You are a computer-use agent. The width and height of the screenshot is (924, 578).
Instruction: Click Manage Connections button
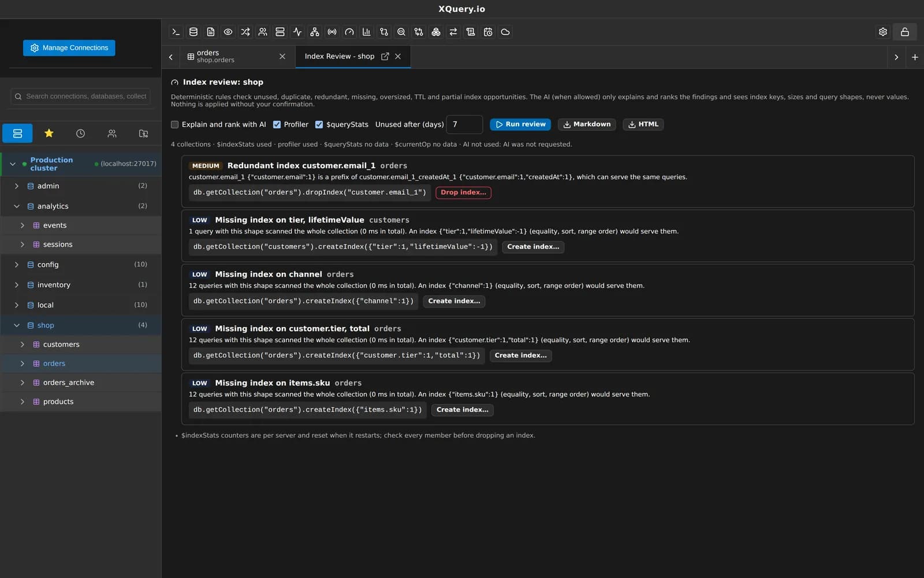[69, 48]
